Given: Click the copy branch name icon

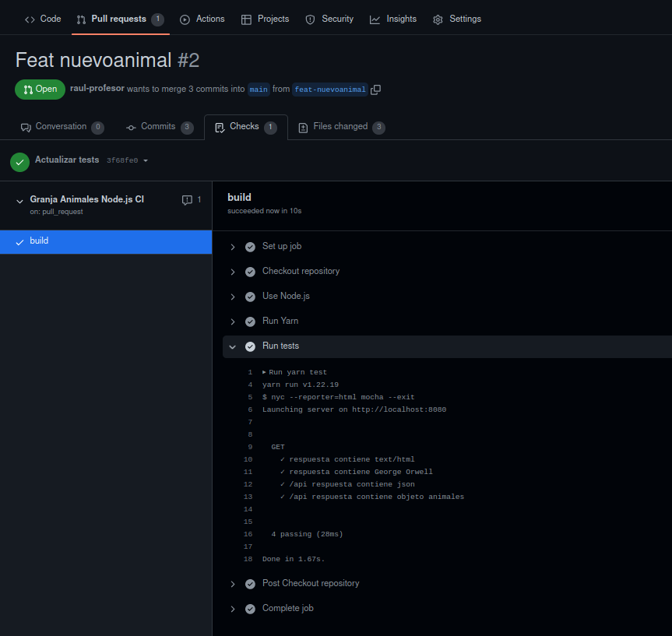Looking at the screenshot, I should [376, 90].
